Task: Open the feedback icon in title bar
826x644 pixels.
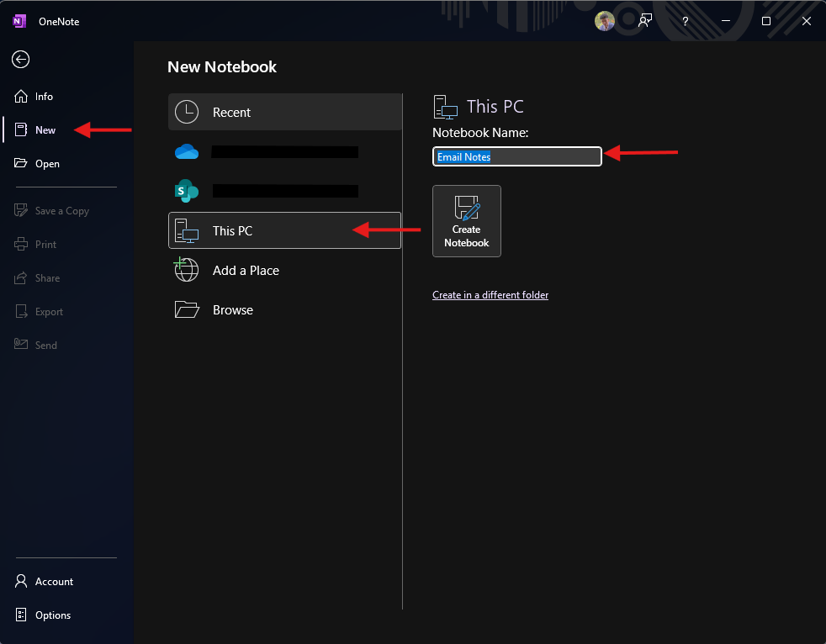Action: click(645, 21)
